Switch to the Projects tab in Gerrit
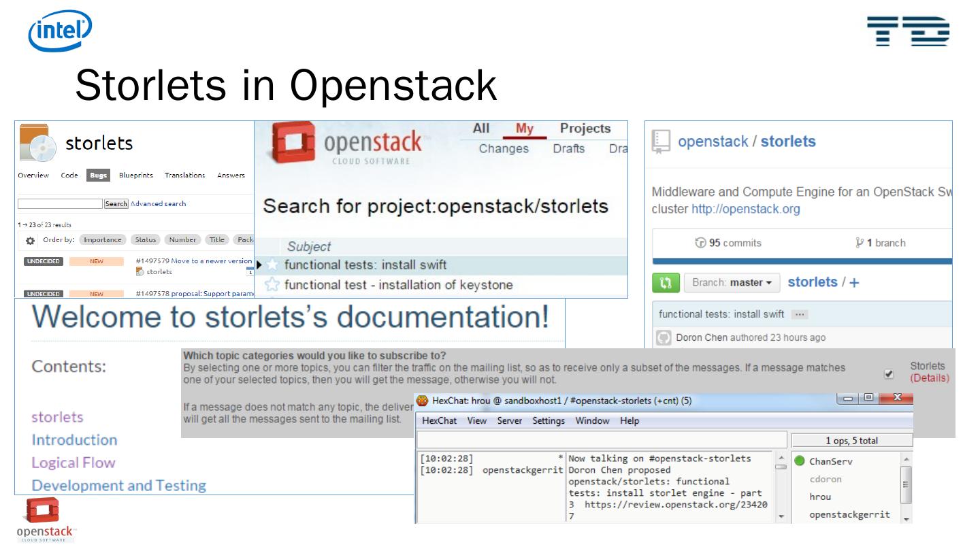980x551 pixels. pyautogui.click(x=585, y=129)
